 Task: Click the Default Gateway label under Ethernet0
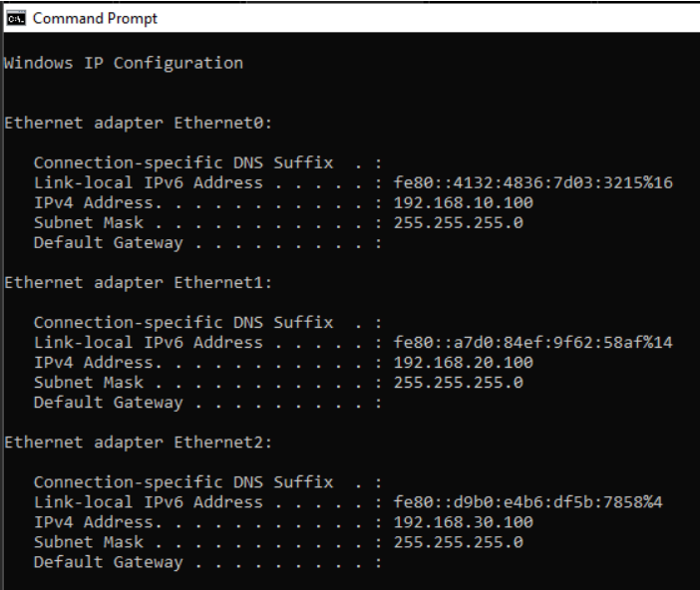(x=109, y=242)
